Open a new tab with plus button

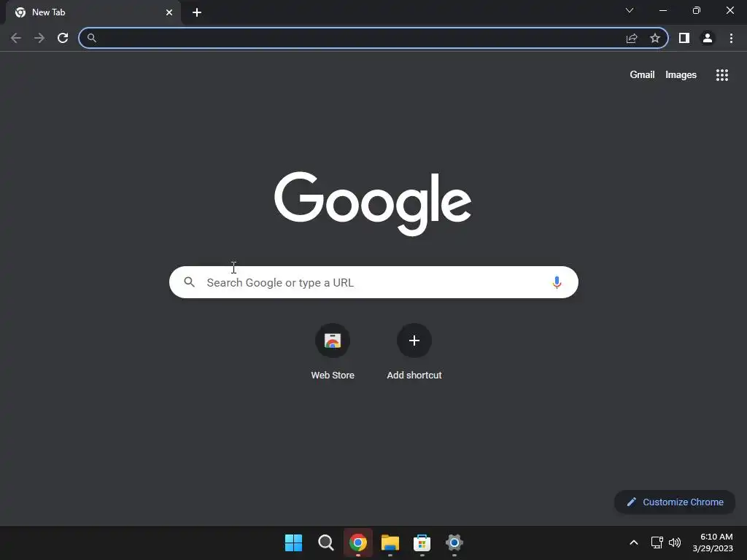(197, 12)
